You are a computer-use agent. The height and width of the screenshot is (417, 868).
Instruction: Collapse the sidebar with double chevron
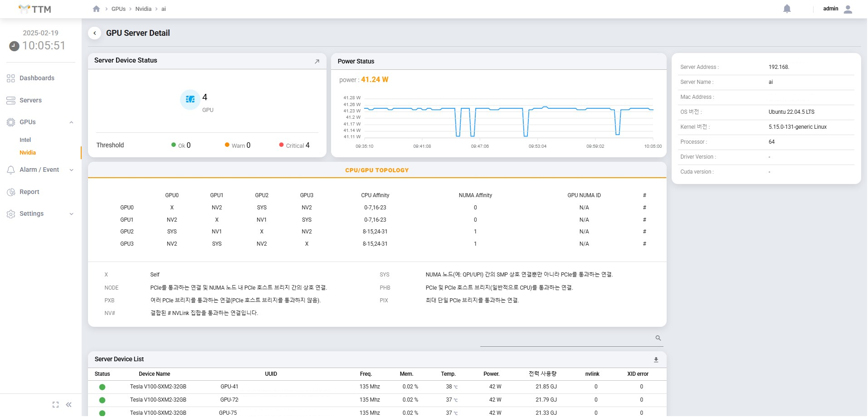coord(69,405)
